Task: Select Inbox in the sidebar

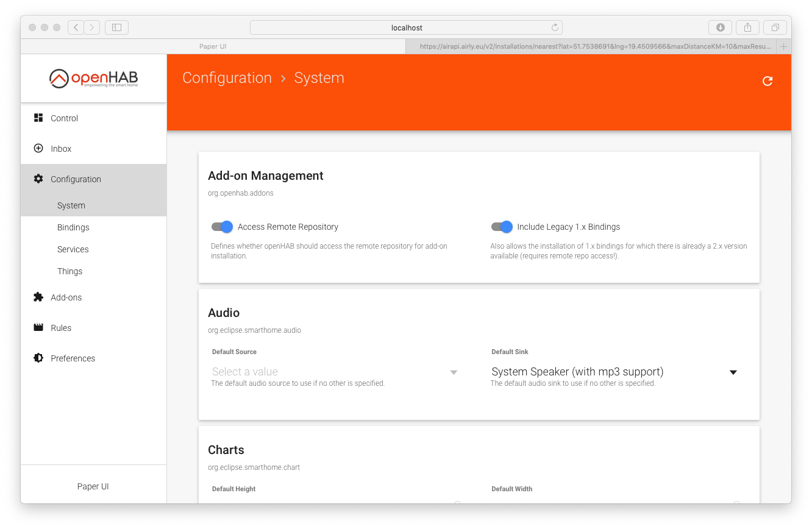Action: click(93, 149)
